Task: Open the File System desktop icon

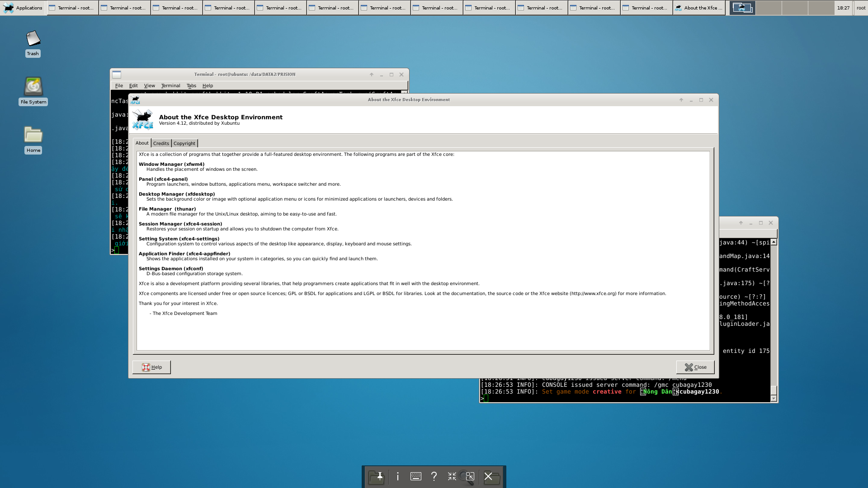Action: pyautogui.click(x=33, y=87)
